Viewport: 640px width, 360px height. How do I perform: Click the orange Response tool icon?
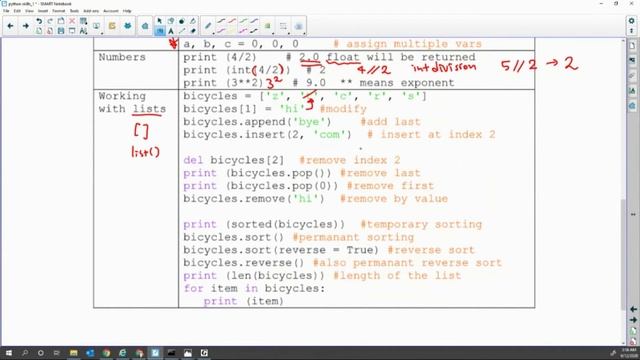[112, 26]
